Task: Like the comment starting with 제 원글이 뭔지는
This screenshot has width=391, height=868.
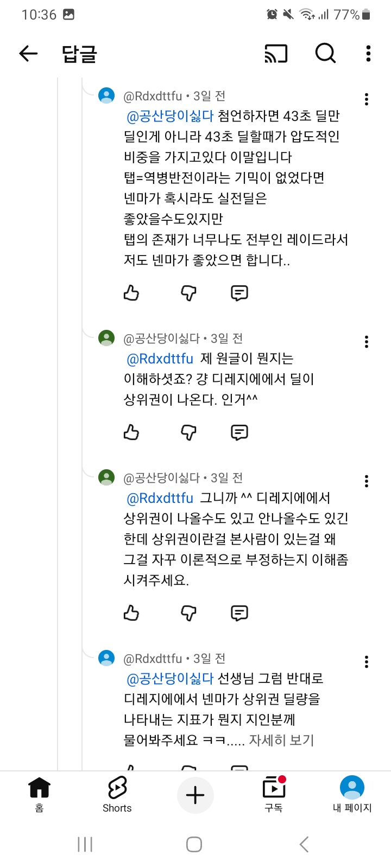Action: tap(131, 432)
